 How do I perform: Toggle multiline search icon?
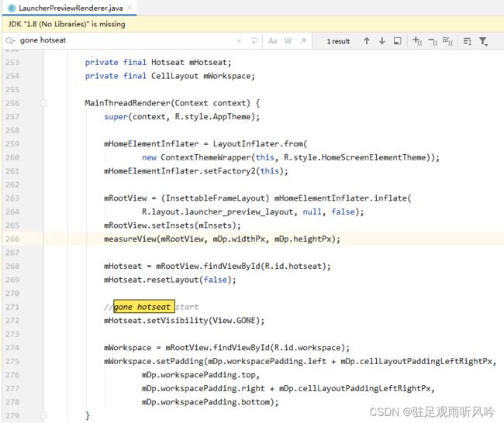468,41
